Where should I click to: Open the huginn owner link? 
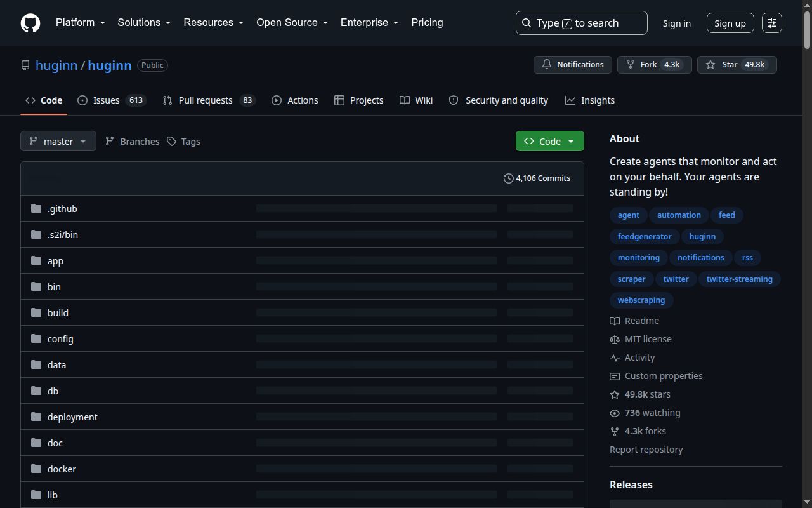pos(56,65)
